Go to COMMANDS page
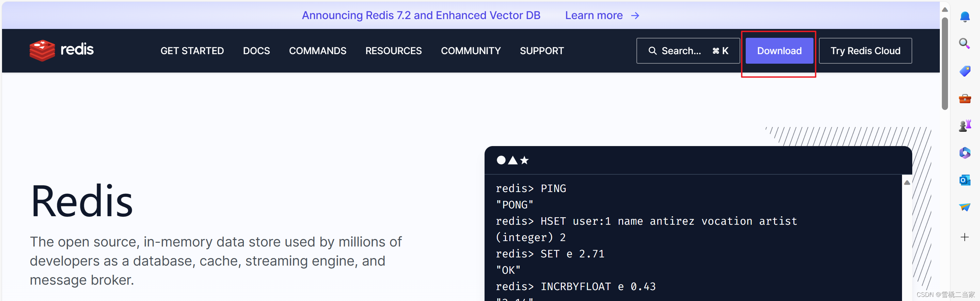 click(x=318, y=51)
